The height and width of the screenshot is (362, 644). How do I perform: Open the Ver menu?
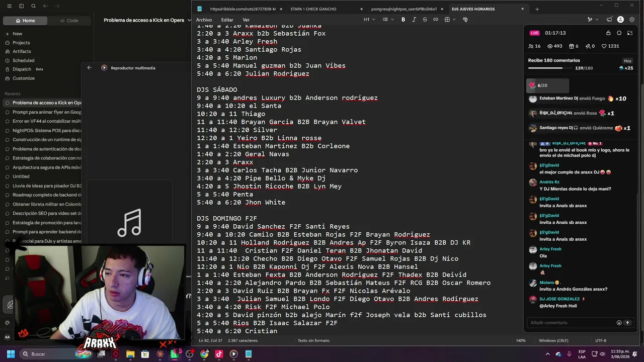[246, 20]
